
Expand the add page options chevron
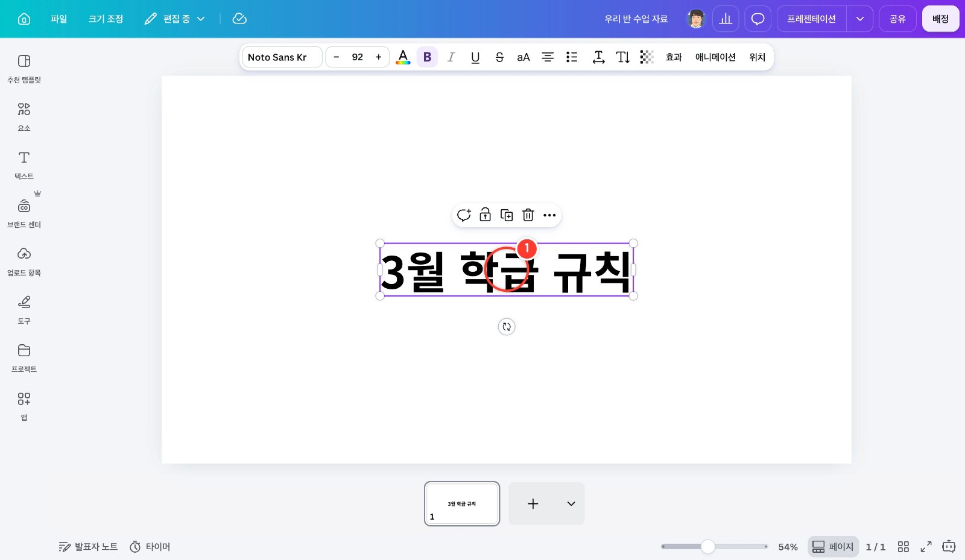(571, 503)
